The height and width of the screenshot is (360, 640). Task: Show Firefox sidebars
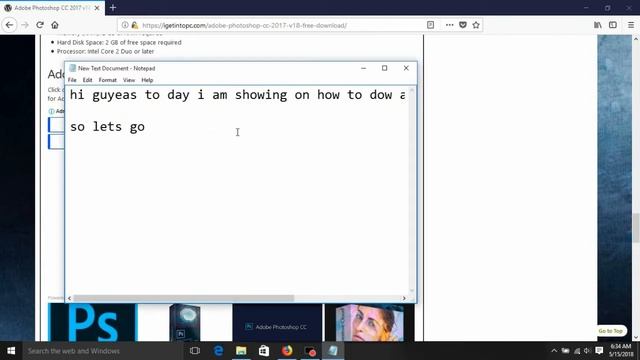point(613,25)
